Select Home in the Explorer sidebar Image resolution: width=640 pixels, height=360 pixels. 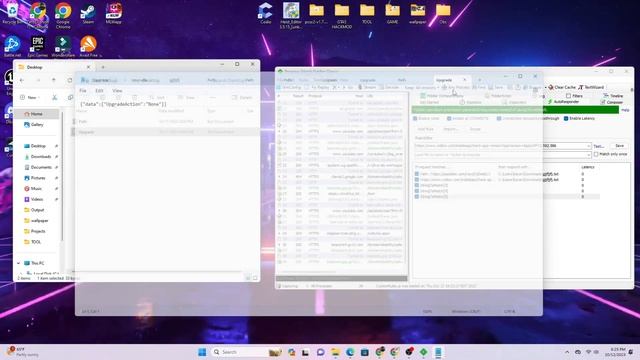37,114
